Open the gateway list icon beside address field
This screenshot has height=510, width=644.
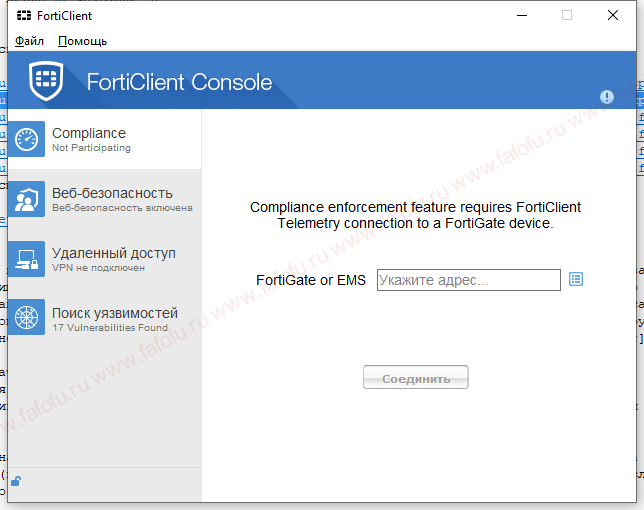pos(576,279)
